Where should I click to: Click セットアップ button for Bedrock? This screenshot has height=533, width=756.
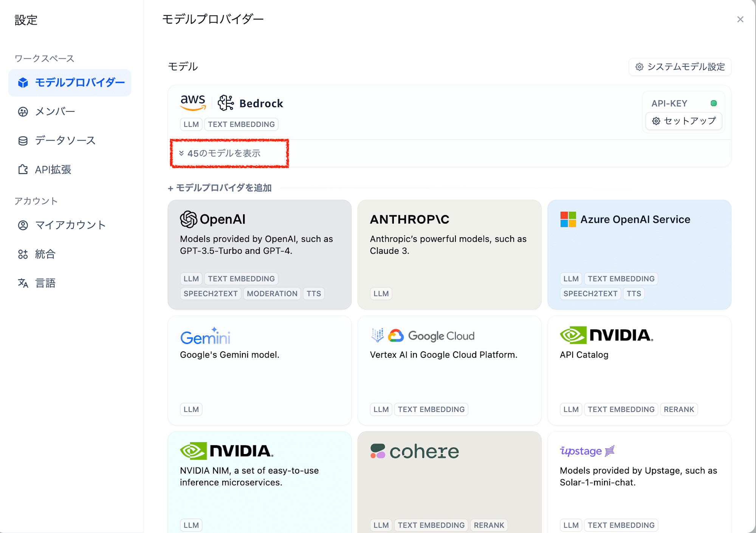(x=684, y=121)
